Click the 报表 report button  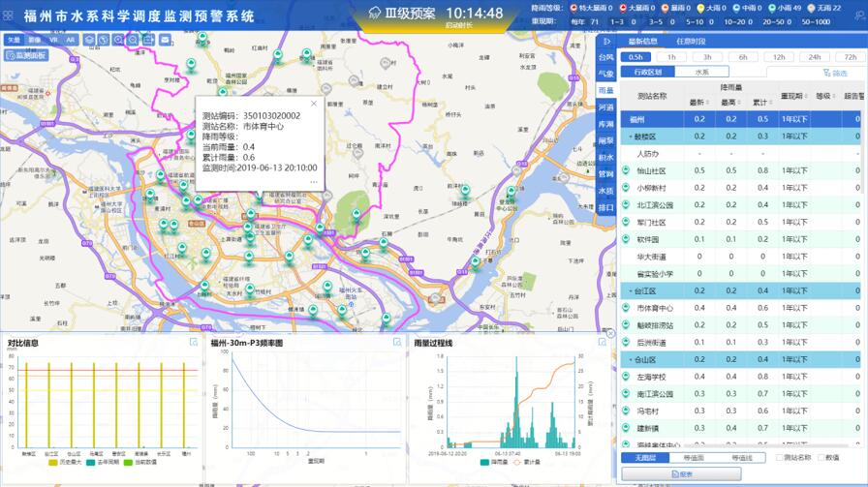pyautogui.click(x=679, y=473)
